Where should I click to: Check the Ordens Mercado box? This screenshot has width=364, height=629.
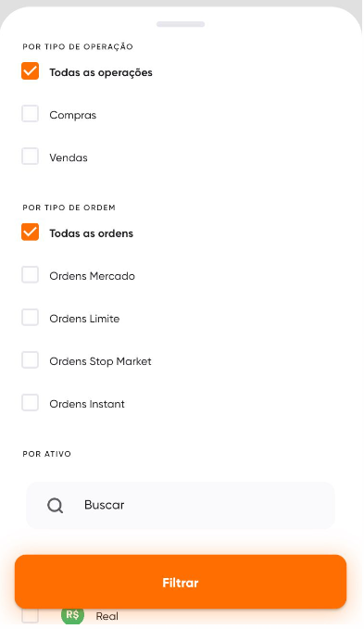coord(30,275)
